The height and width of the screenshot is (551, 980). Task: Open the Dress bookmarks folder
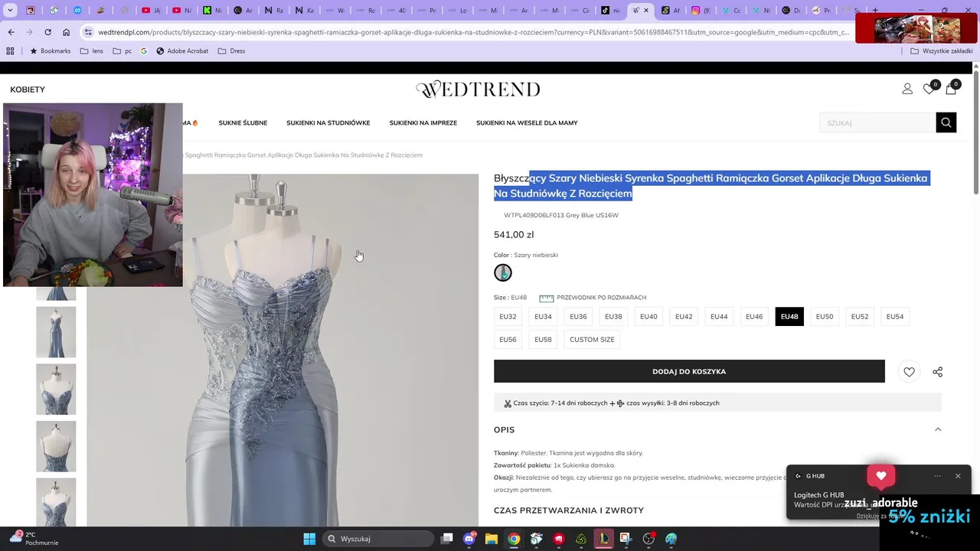(x=231, y=51)
